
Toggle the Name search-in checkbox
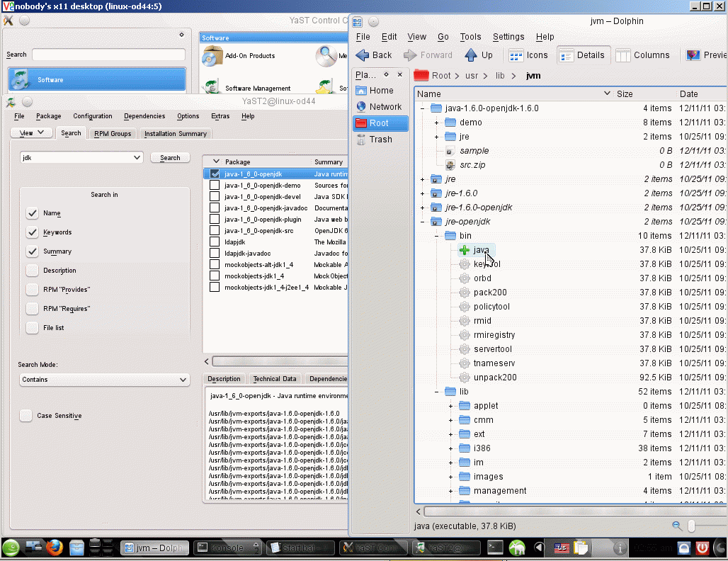point(32,213)
